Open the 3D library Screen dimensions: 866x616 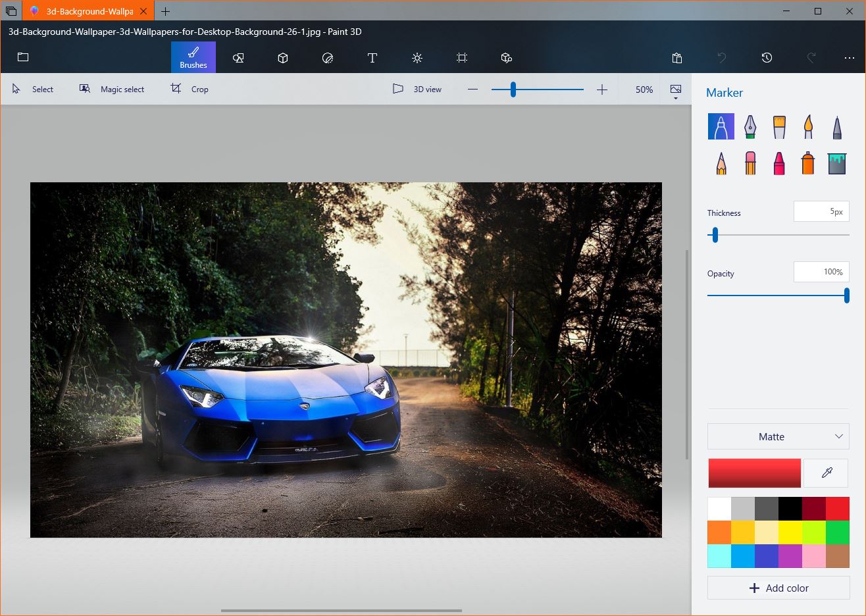click(507, 58)
